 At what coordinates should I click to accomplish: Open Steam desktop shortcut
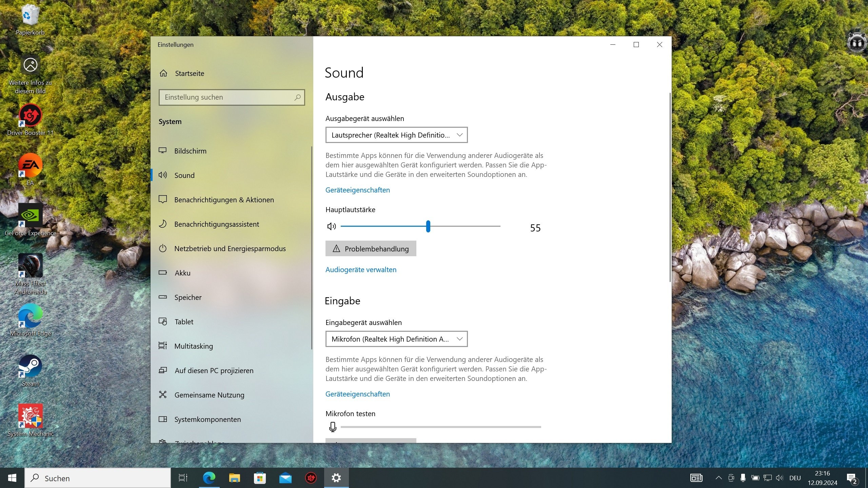[30, 367]
